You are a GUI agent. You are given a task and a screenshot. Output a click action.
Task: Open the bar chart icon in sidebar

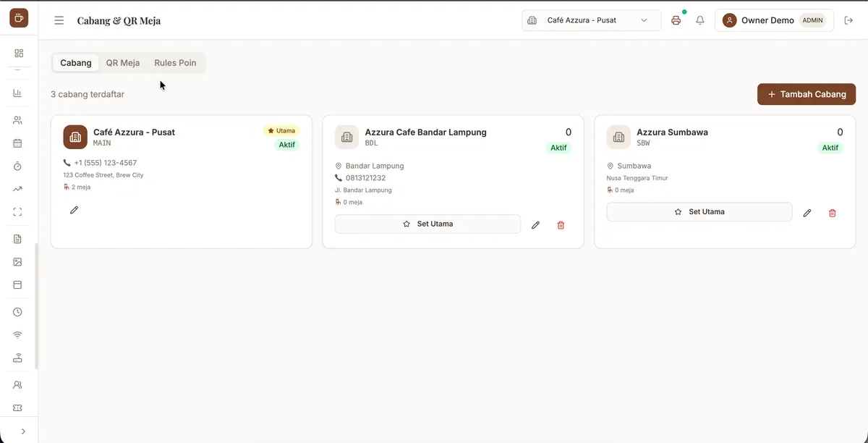(17, 93)
